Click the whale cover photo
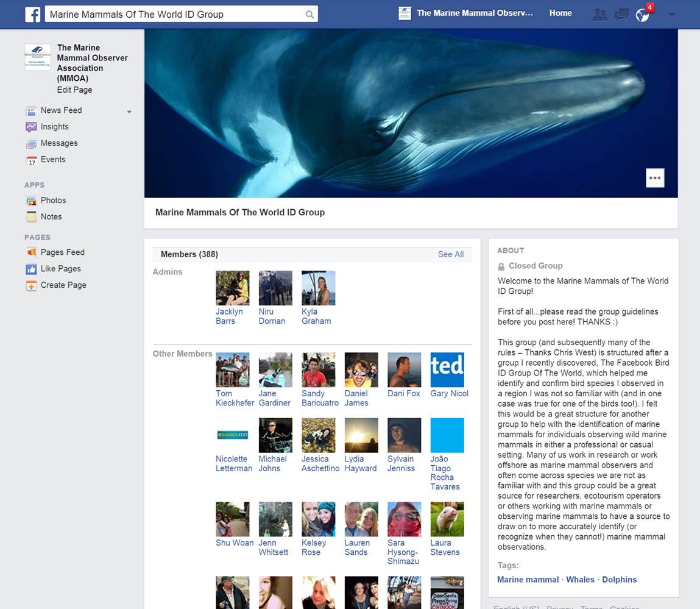The image size is (700, 609). click(411, 113)
